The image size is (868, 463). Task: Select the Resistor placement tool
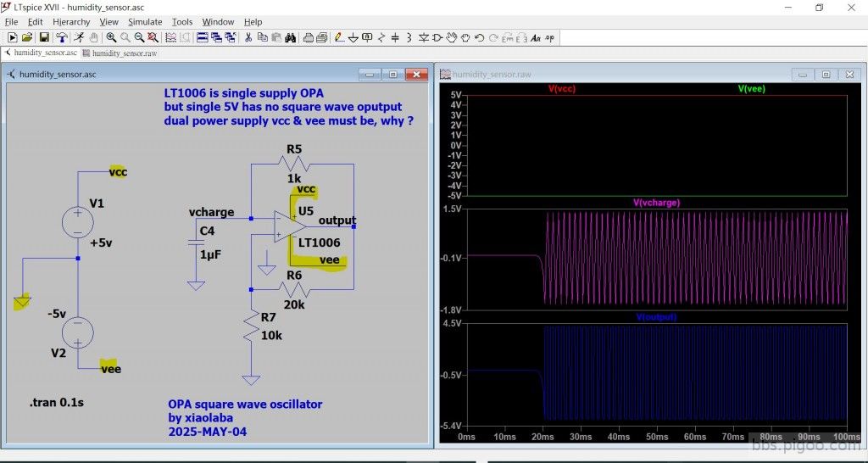(381, 37)
